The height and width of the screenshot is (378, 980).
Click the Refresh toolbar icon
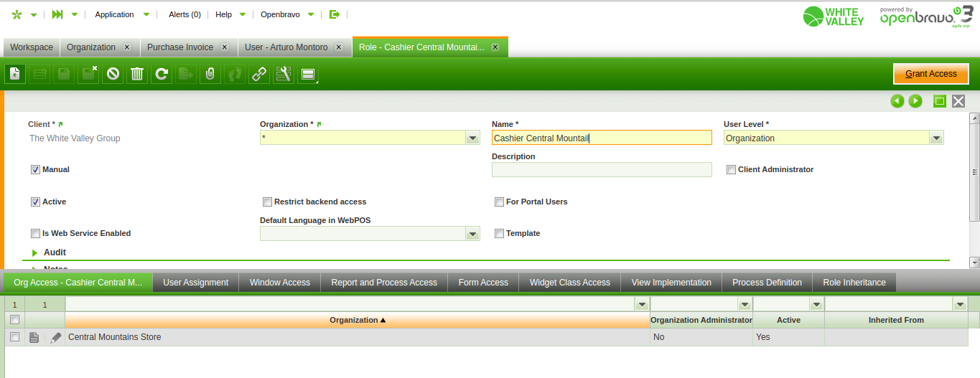pyautogui.click(x=162, y=73)
